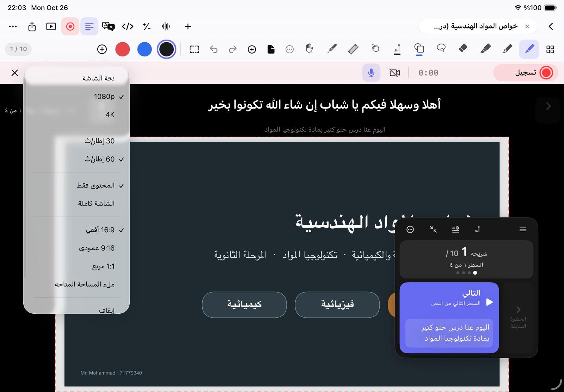The image size is (564, 392).
Task: Open the circled ellipsis menu in the presenter panel
Action: pos(410,229)
